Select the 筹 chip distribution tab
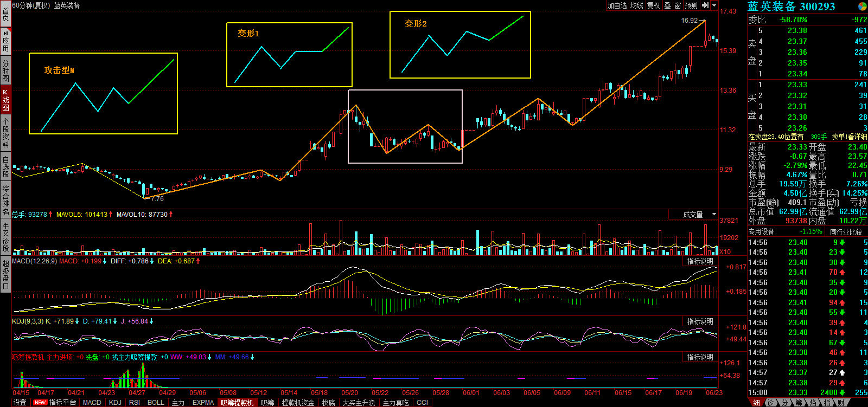Image resolution: width=868 pixels, height=407 pixels. (x=799, y=403)
